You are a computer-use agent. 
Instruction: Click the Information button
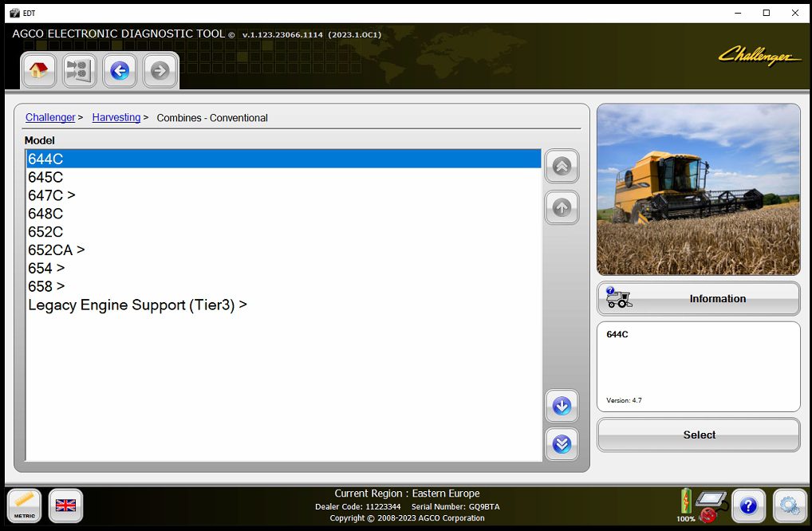698,298
